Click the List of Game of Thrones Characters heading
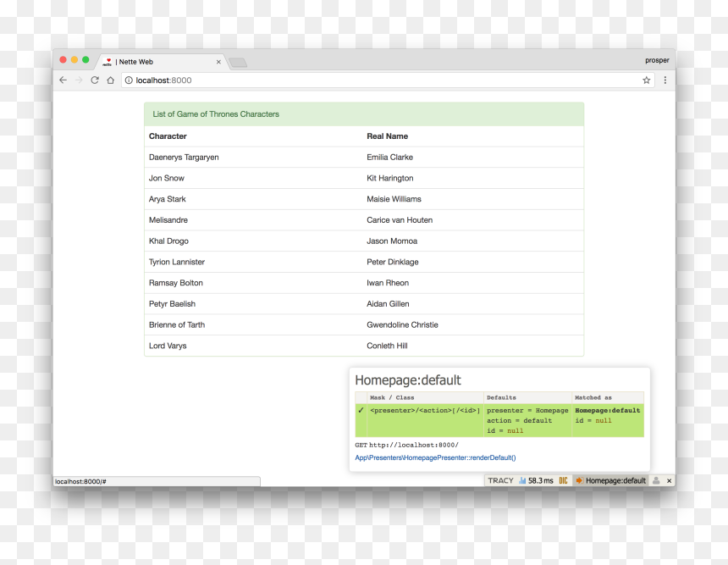This screenshot has height=565, width=728. pyautogui.click(x=216, y=114)
